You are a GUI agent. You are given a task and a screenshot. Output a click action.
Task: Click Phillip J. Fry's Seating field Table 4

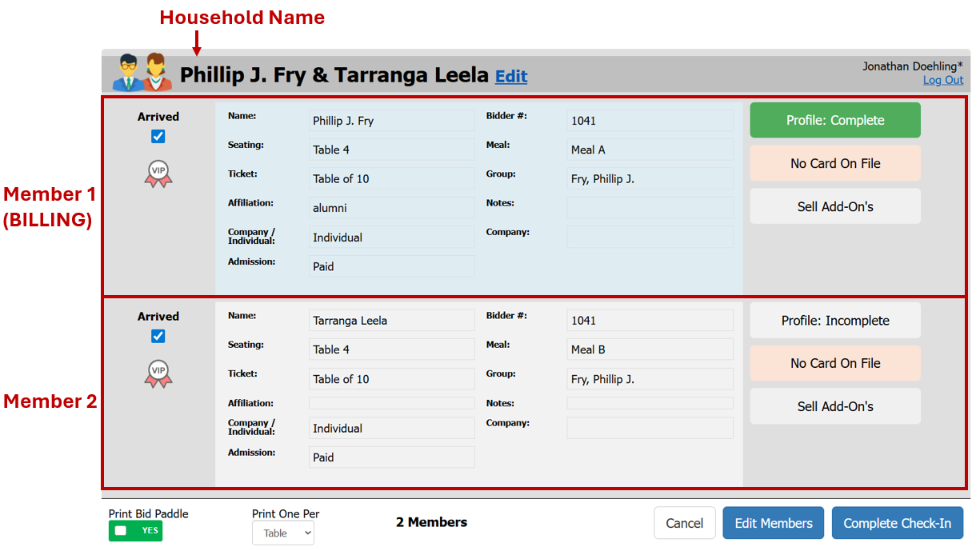[392, 150]
